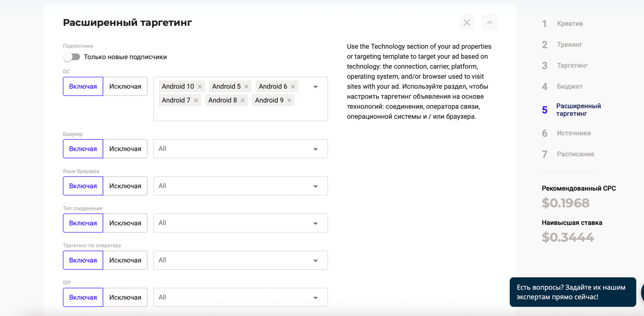Close the Расширенный таргетинг panel with X
644x316 pixels.
click(467, 23)
